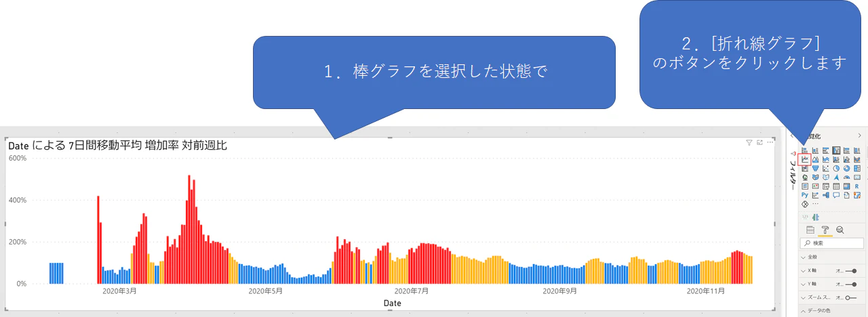Select the Azure map arrow visual
868x317 pixels.
click(x=836, y=177)
